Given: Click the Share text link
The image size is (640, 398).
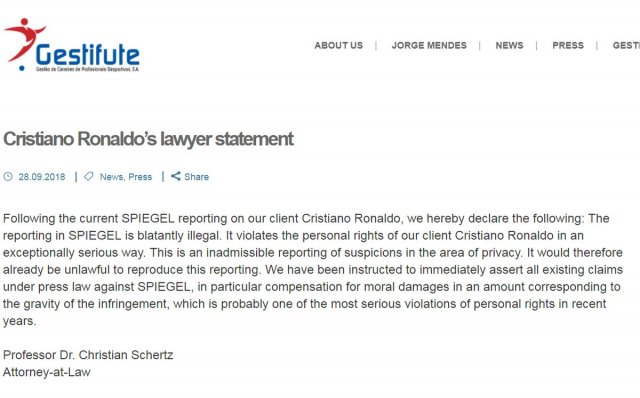Looking at the screenshot, I should pyautogui.click(x=196, y=177).
